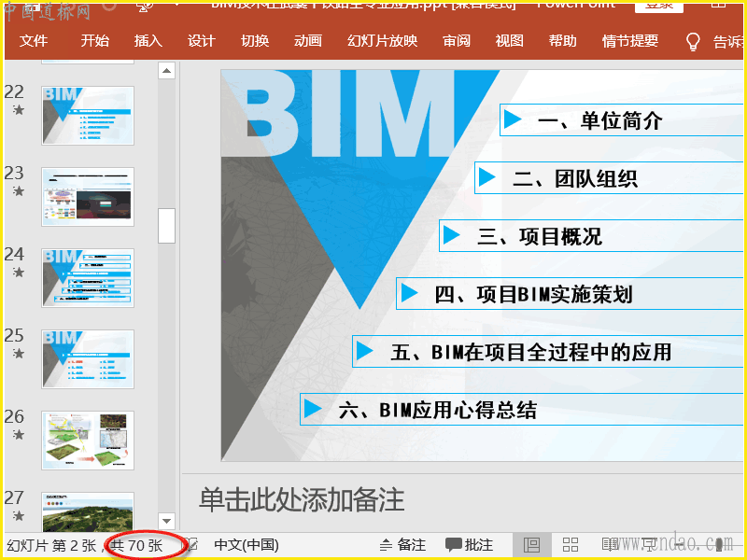Viewport: 747px width, 560px height.
Task: Click the thumbnail pane scrollbar handle
Action: click(x=166, y=226)
